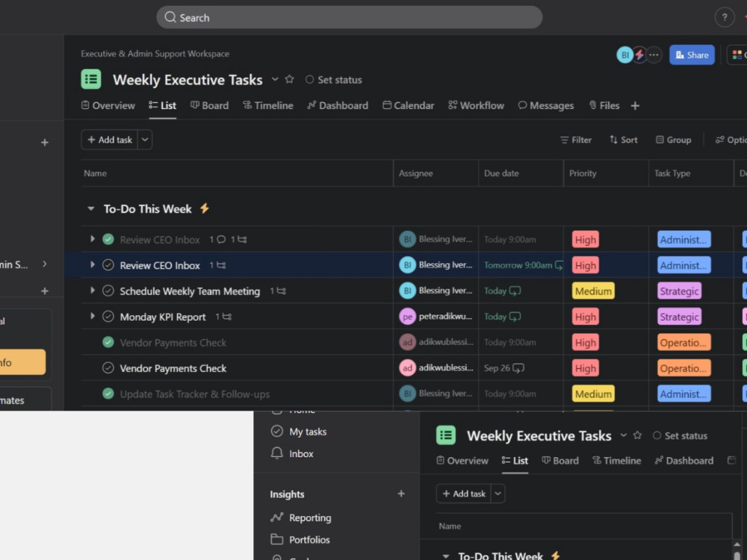Click the lower plus icon in the left sidebar
This screenshot has height=560, width=747.
pos(45,291)
